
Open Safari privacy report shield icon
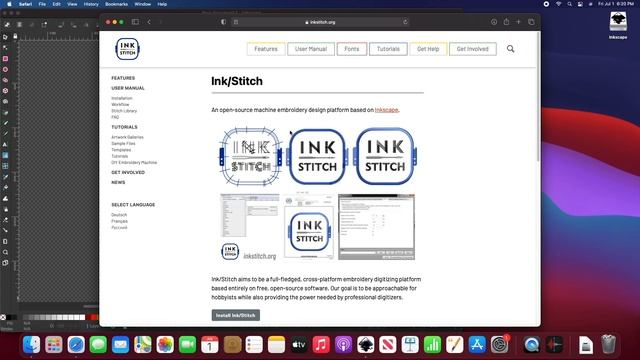click(x=223, y=22)
